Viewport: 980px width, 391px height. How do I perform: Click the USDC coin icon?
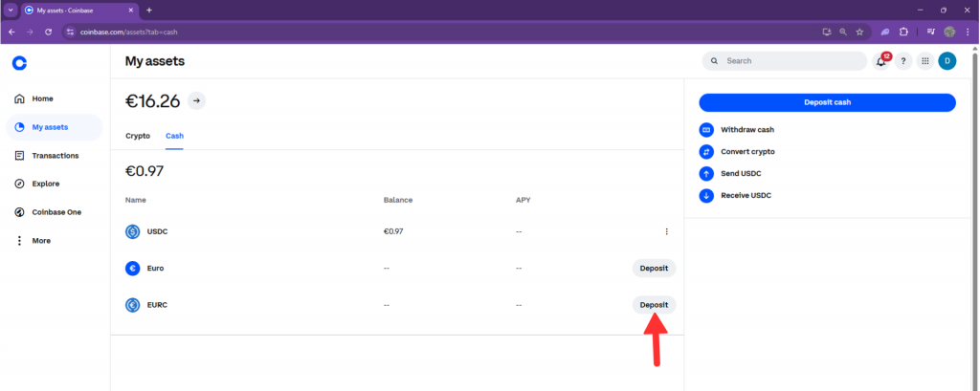point(132,231)
